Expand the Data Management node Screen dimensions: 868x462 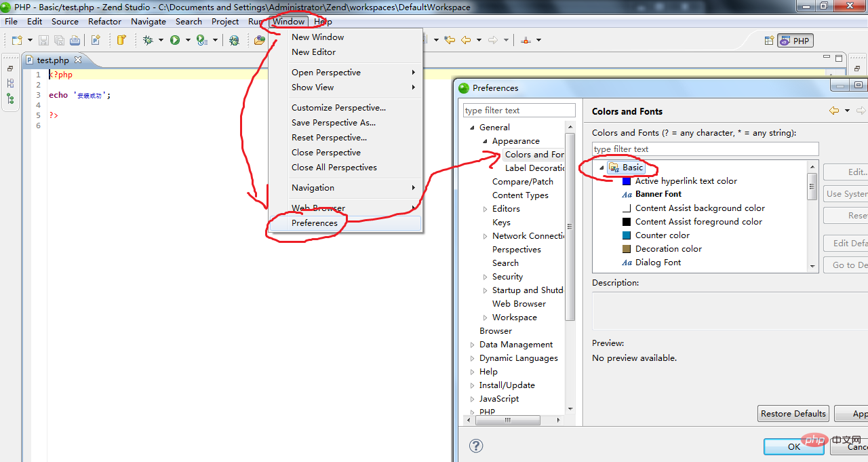(472, 345)
